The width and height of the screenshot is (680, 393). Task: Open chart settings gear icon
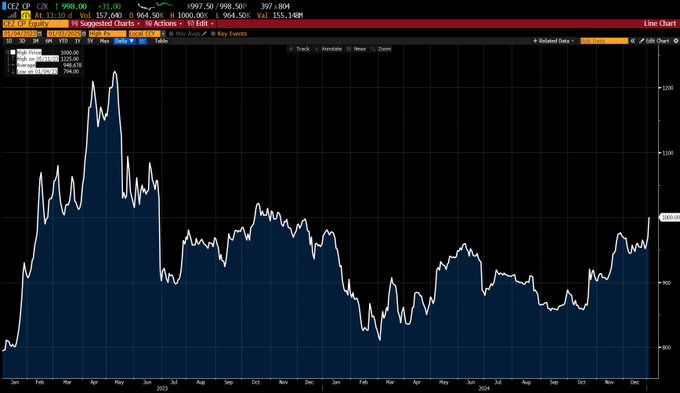(676, 41)
